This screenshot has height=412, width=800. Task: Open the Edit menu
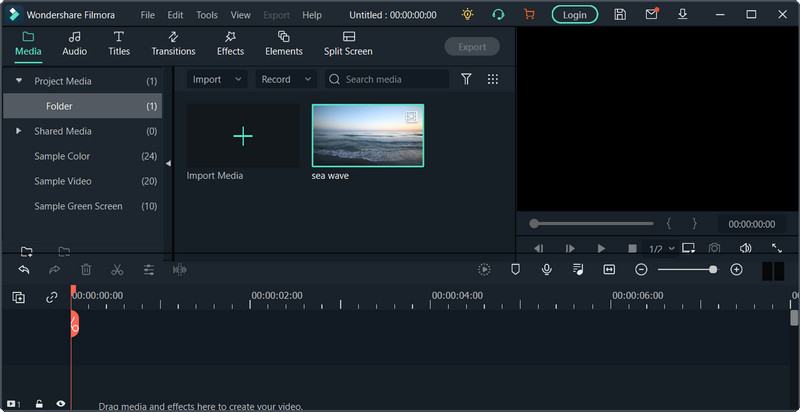point(175,15)
